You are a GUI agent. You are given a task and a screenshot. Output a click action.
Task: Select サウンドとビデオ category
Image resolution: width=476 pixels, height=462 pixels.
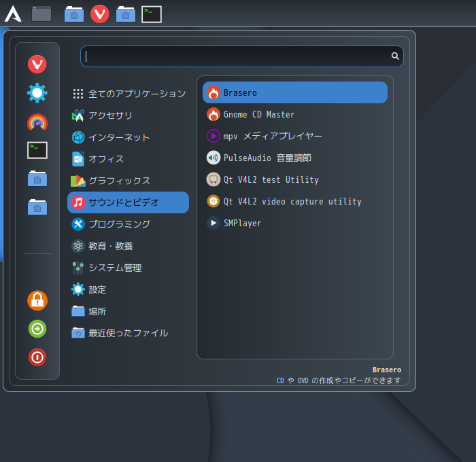click(128, 202)
